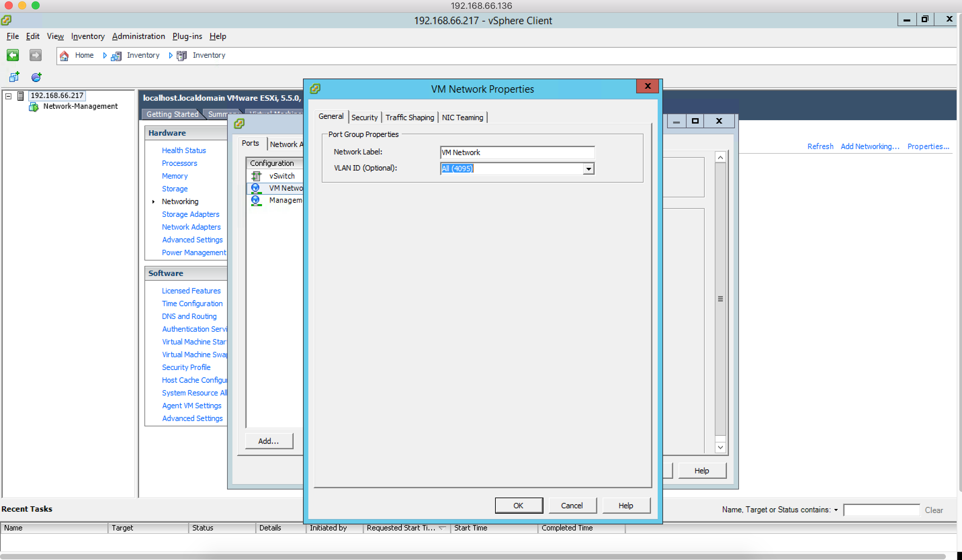Switch to the Security tab
Image resolution: width=962 pixels, height=560 pixels.
(364, 118)
